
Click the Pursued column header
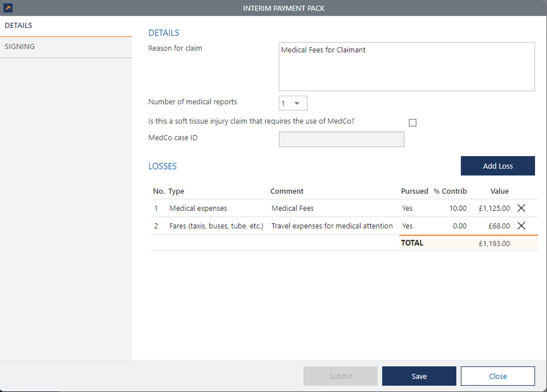point(414,191)
